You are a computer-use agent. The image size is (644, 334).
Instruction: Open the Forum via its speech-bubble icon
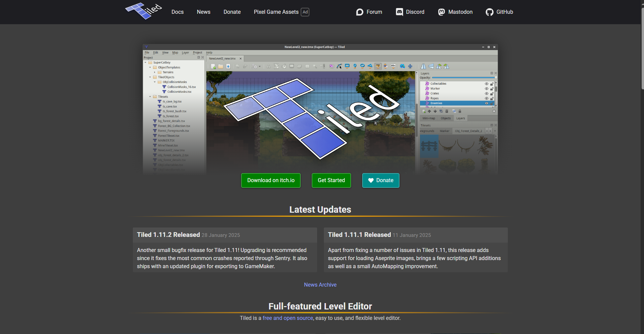(x=359, y=12)
